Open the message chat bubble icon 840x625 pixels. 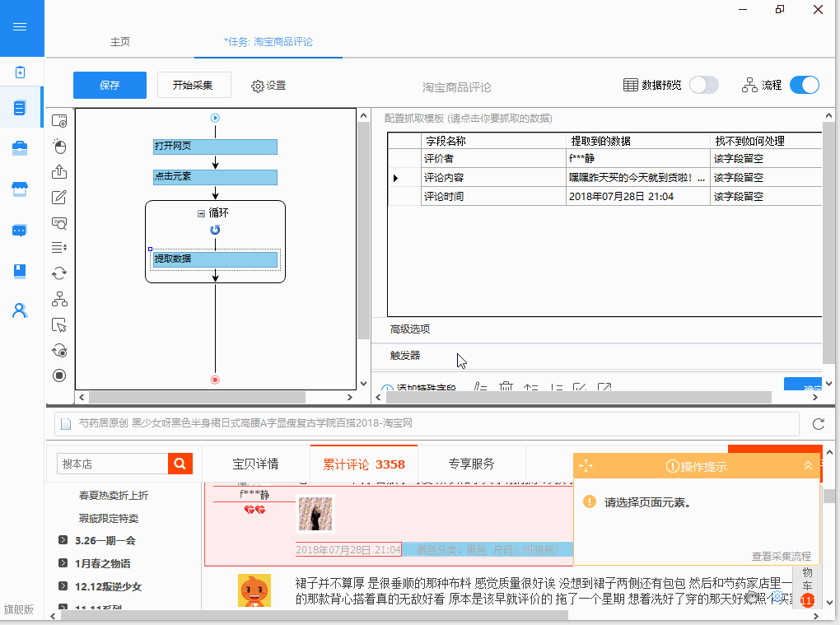point(20,231)
